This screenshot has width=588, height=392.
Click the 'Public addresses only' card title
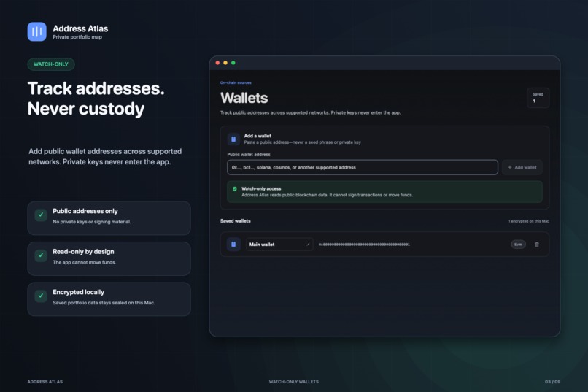[x=85, y=211]
